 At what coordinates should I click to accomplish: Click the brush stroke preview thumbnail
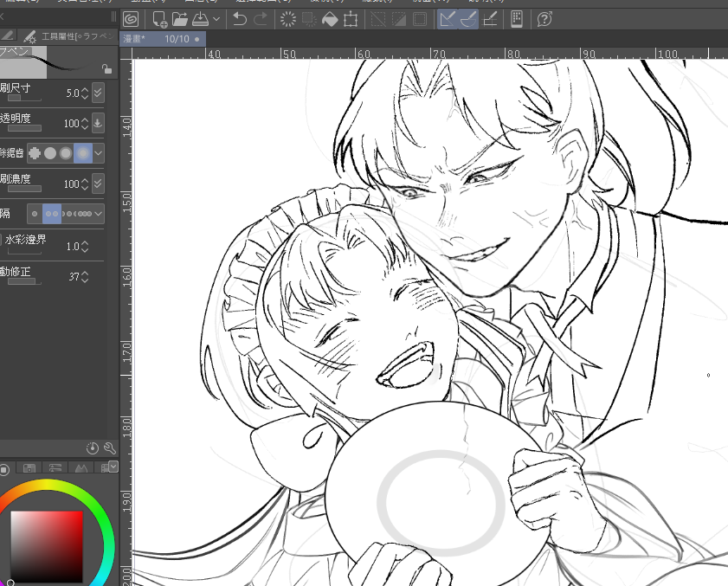click(23, 61)
